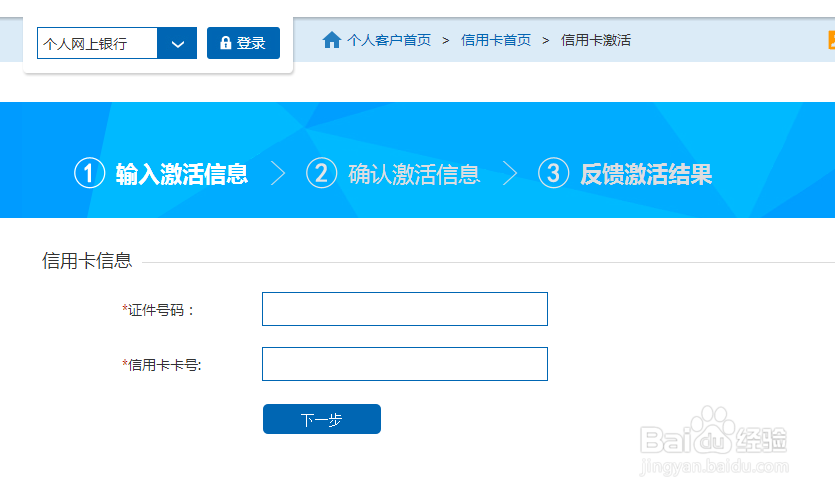Select step 3 反馈激活结果
The image size is (835, 495).
tap(625, 174)
